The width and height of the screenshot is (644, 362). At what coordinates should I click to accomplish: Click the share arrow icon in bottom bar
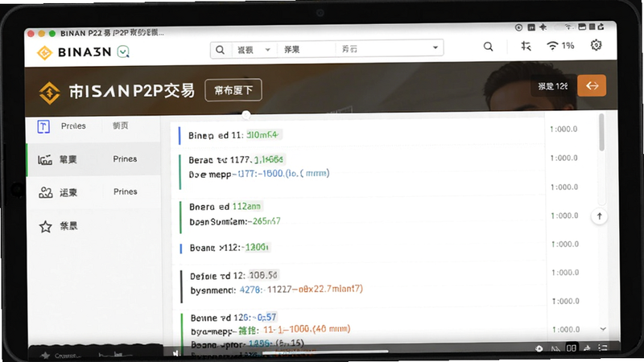tap(588, 348)
